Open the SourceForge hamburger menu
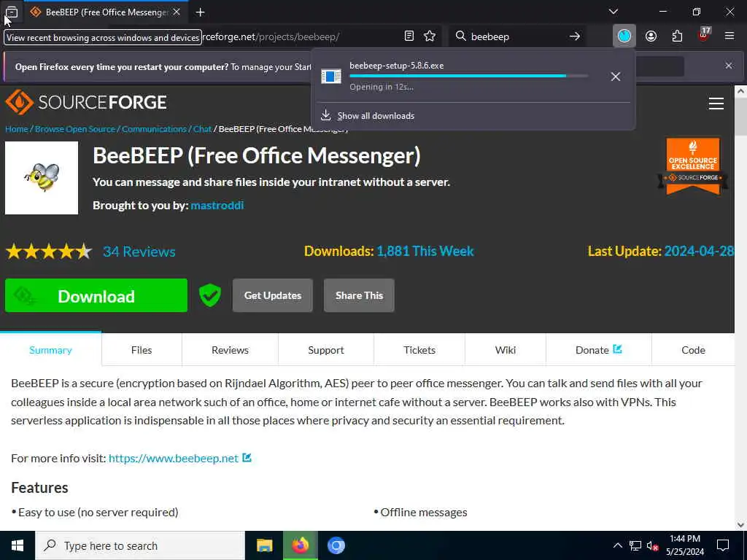747x560 pixels. coord(716,104)
